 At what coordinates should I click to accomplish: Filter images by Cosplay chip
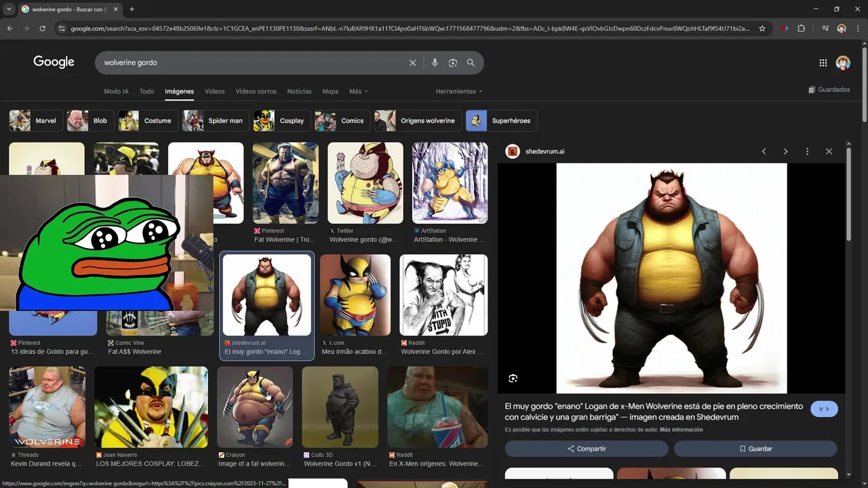tap(281, 121)
